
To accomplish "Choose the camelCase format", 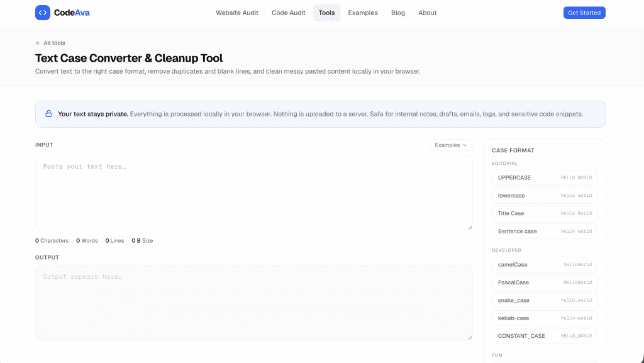I will (x=545, y=264).
